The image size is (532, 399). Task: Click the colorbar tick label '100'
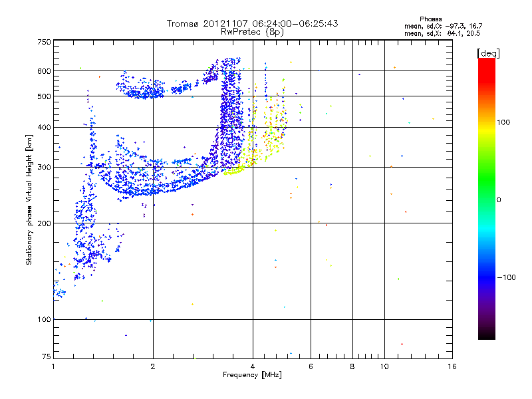(503, 122)
